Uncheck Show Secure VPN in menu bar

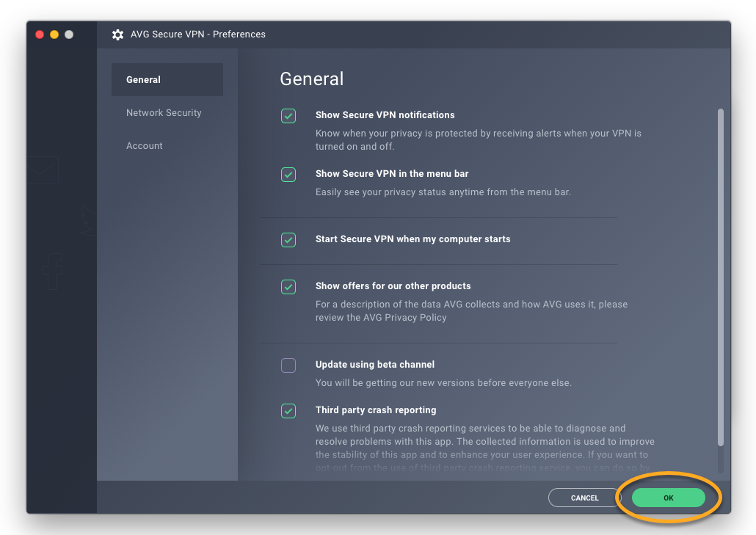[288, 175]
